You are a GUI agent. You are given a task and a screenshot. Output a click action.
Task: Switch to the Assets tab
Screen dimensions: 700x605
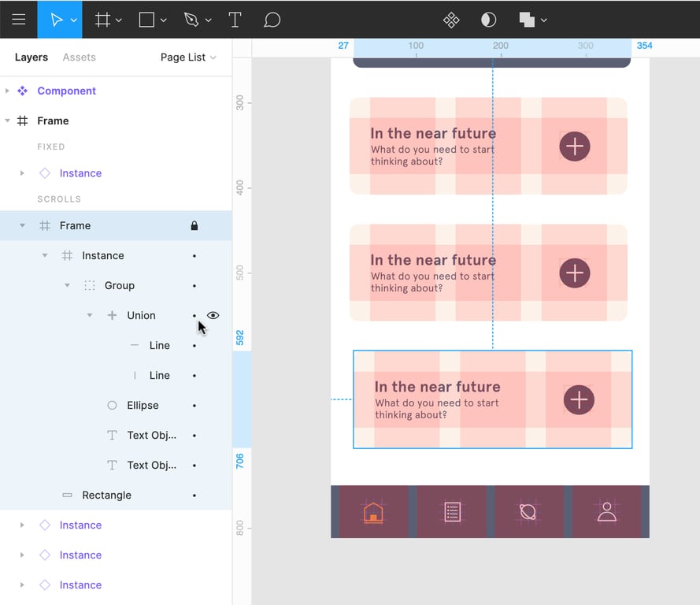coord(79,58)
